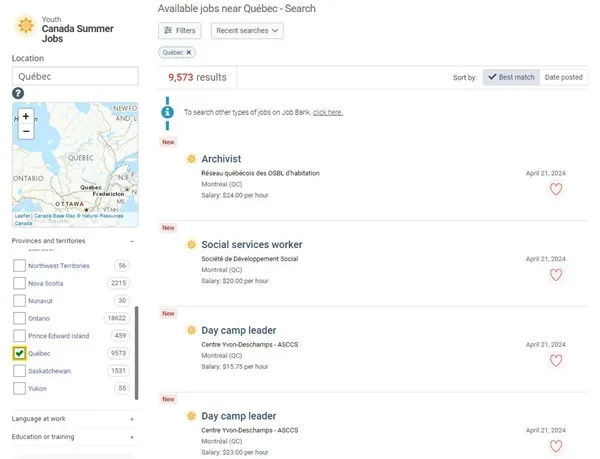Uncheck the Québec province checkbox
This screenshot has width=600, height=459.
[x=19, y=353]
